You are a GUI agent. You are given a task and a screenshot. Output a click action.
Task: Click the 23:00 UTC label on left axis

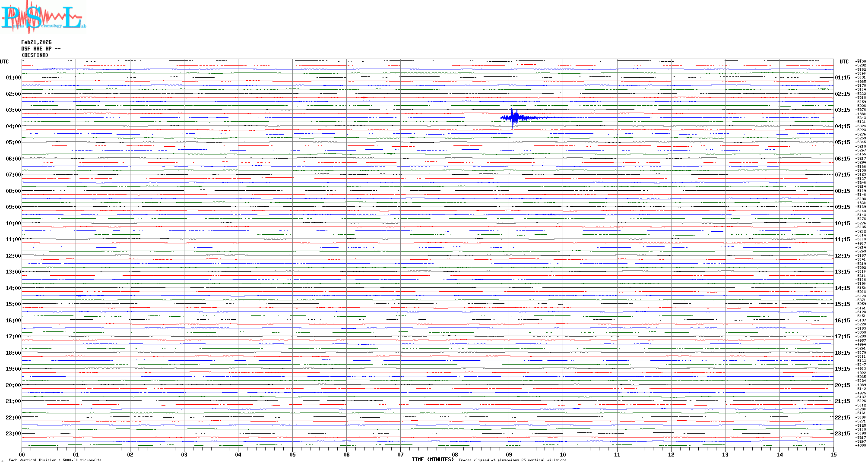13,434
